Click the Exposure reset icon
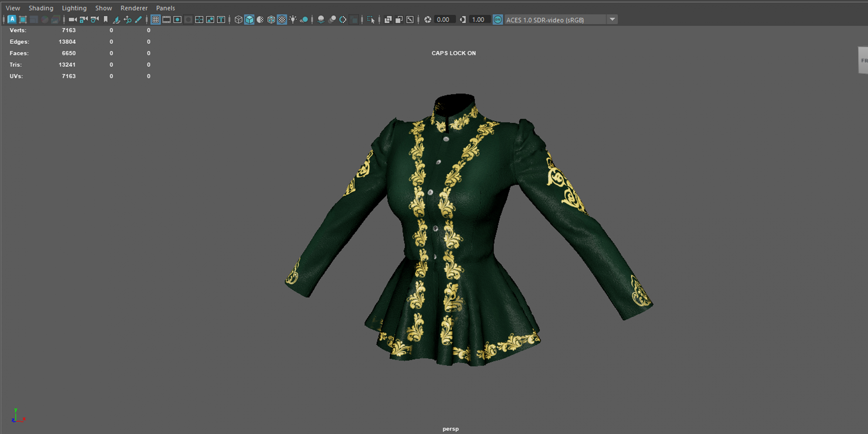Screen dimensions: 868x434 [428, 19]
